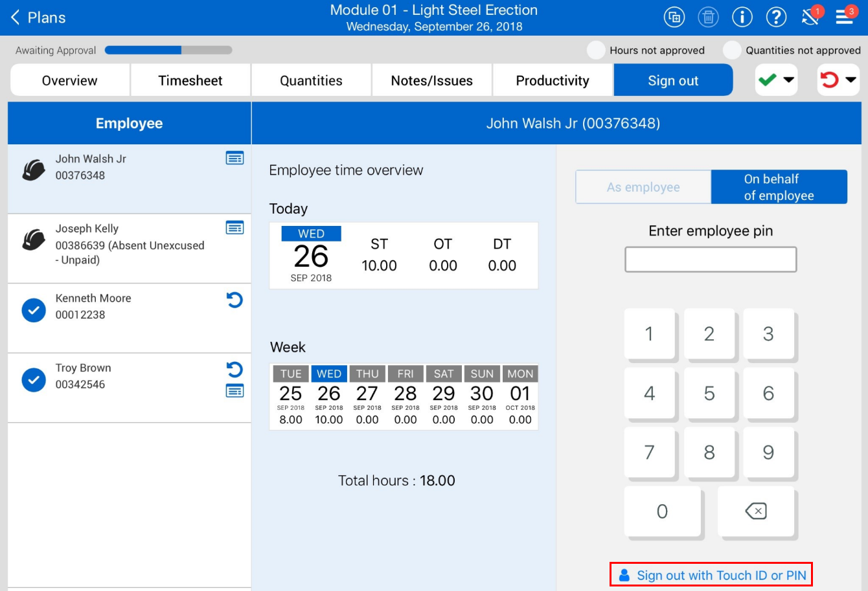Open John Walsh Jr's details card icon
Screen dimensions: 868x591
234,158
